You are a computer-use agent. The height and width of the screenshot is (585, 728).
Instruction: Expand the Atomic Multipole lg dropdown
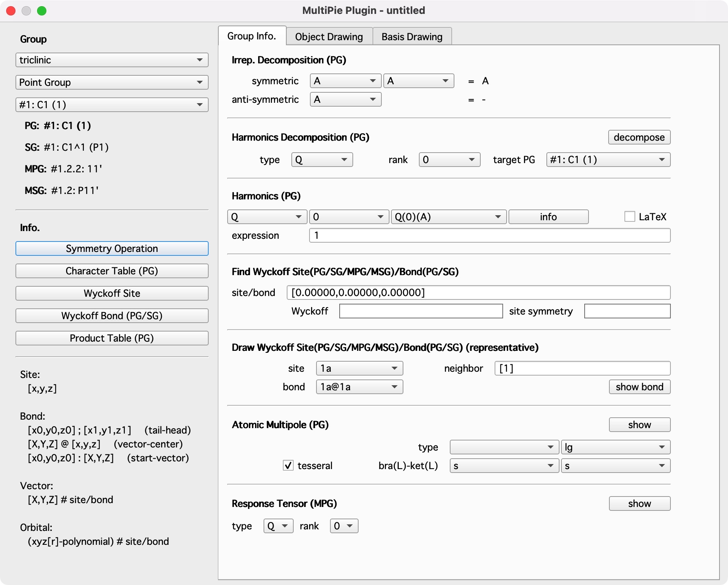[x=615, y=447]
